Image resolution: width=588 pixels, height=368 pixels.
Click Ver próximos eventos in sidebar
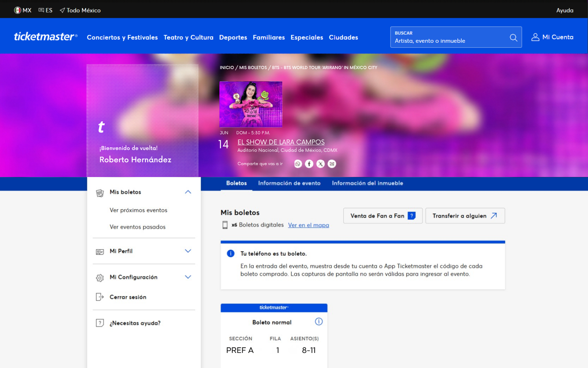139,210
